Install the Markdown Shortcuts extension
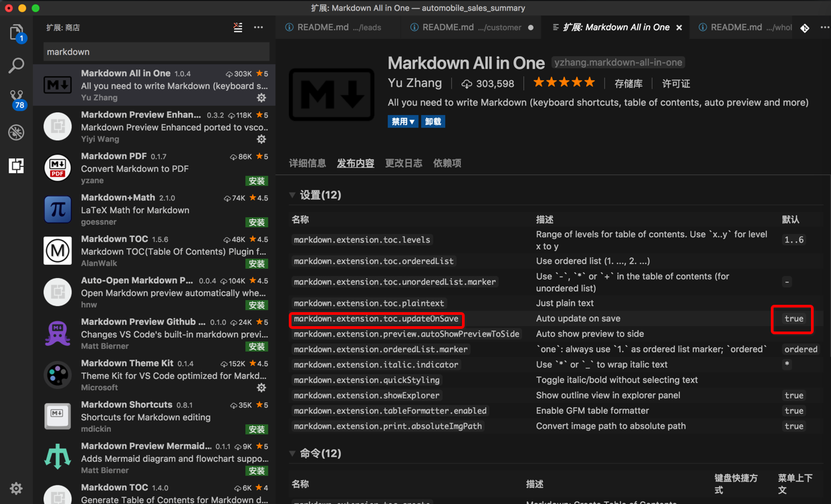The height and width of the screenshot is (504, 831). click(x=257, y=430)
